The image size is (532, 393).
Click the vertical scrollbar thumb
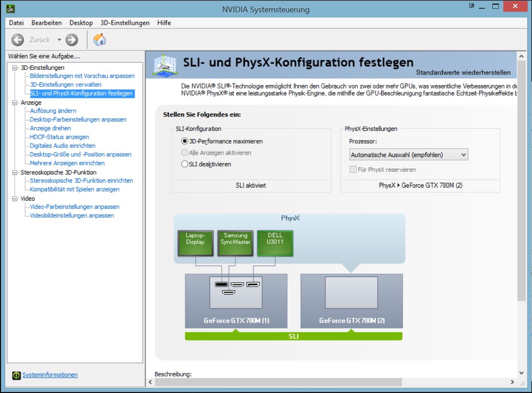522,181
